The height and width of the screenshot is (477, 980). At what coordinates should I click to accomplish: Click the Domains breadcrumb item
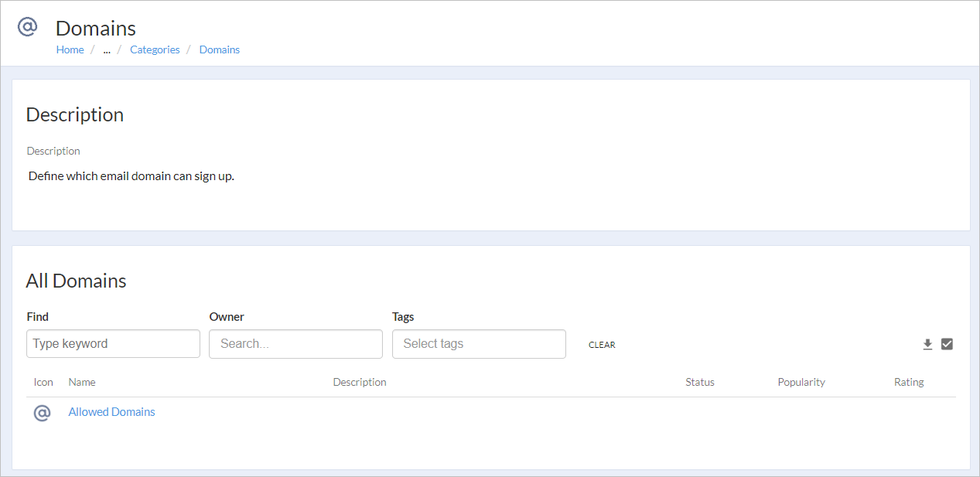tap(219, 49)
